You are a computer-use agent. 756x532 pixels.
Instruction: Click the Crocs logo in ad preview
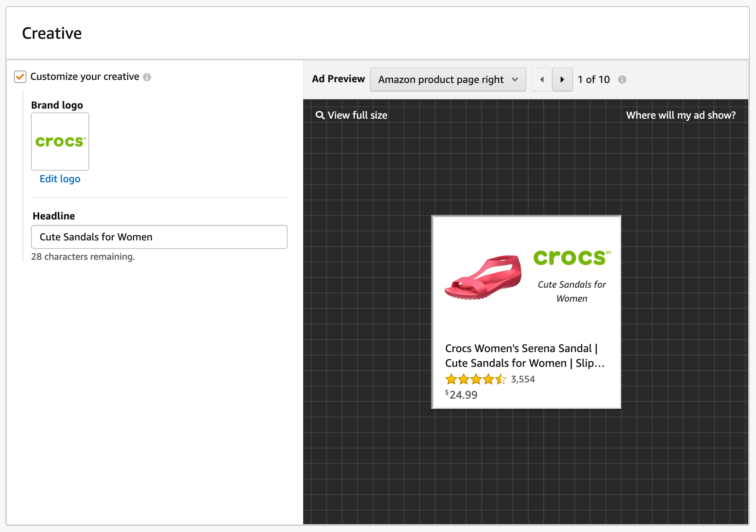point(571,257)
